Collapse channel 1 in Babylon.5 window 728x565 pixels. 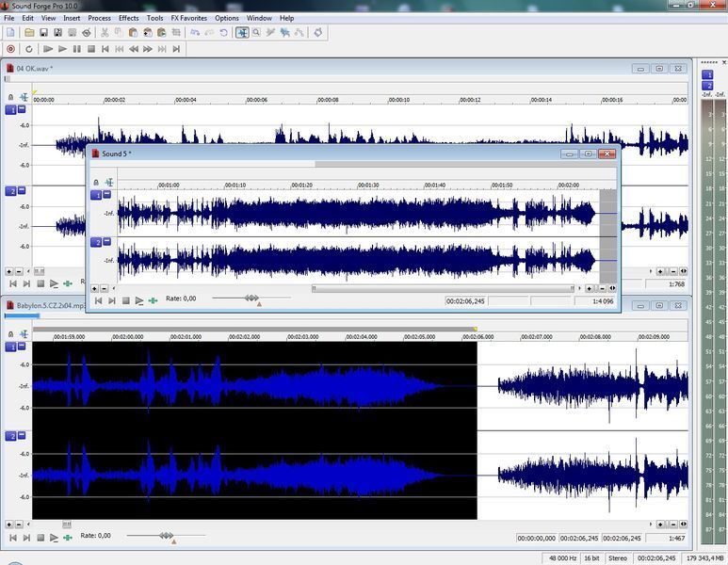point(22,346)
